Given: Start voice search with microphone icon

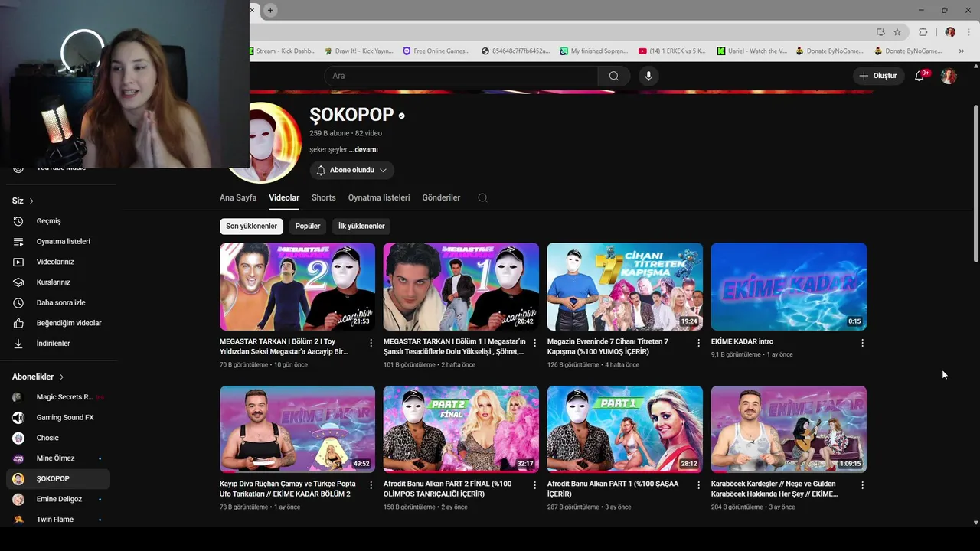Looking at the screenshot, I should pyautogui.click(x=648, y=76).
